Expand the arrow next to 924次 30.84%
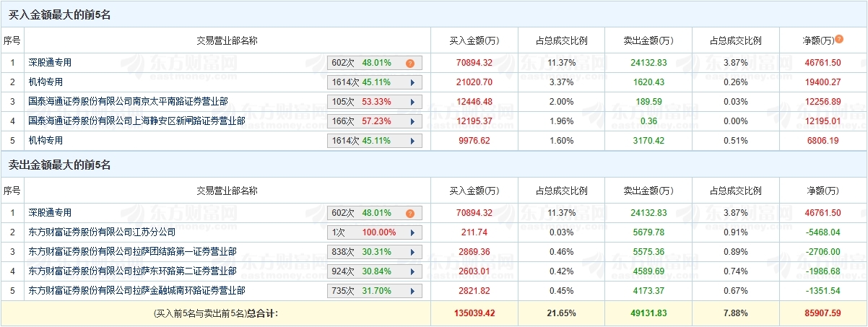Image resolution: width=868 pixels, height=327 pixels. tap(412, 271)
